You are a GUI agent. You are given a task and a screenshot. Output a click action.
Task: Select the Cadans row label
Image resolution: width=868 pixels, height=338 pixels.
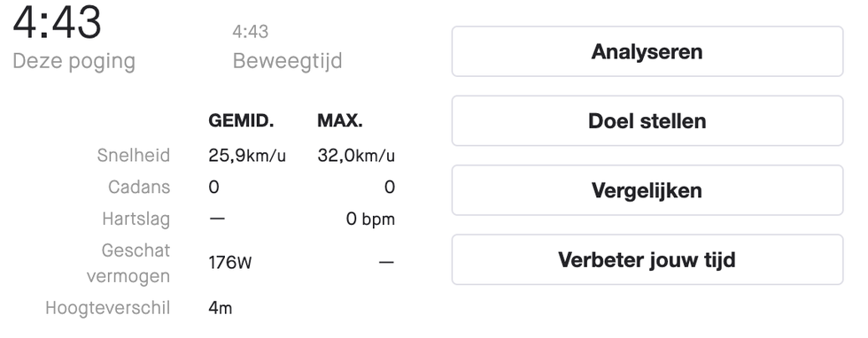(x=139, y=187)
